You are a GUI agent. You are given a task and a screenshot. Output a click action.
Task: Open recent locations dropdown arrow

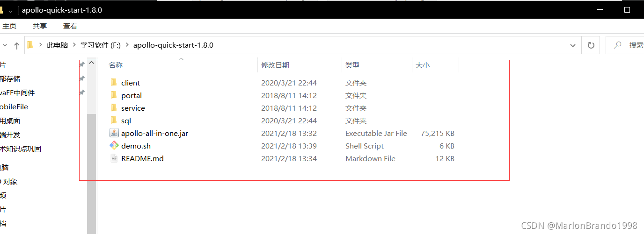tap(5, 45)
